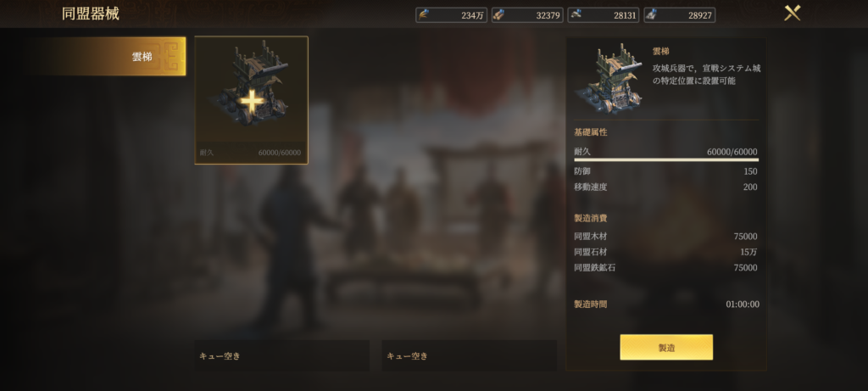
Task: Click the alliance wood resource icon
Action: click(x=499, y=15)
